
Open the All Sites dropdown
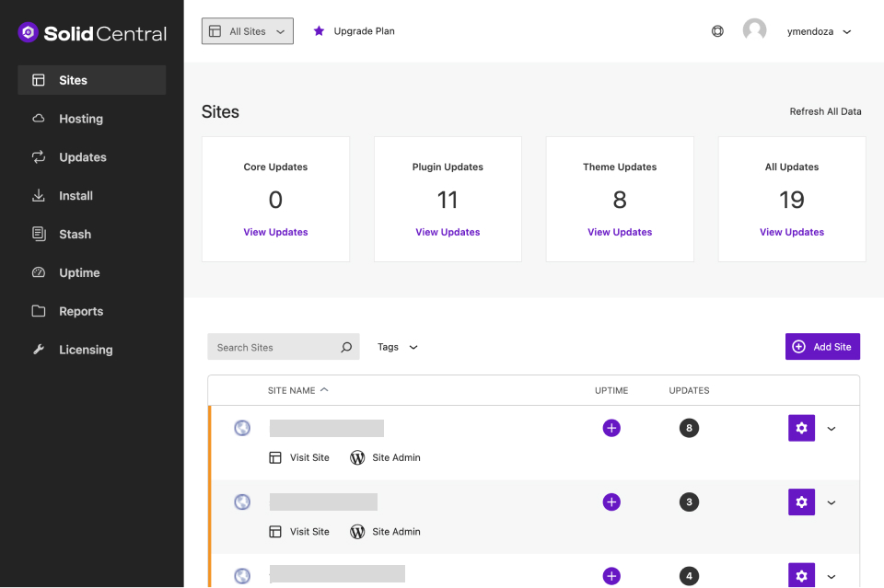(x=248, y=31)
